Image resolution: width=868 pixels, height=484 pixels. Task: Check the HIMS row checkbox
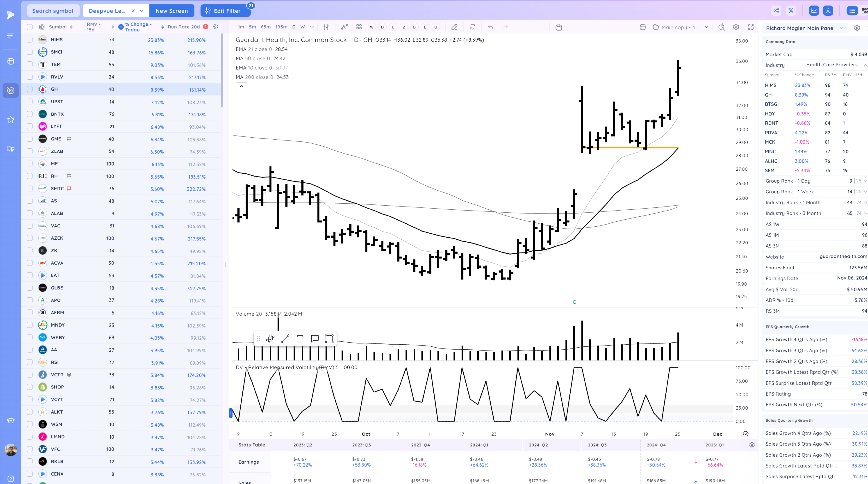tap(30, 40)
